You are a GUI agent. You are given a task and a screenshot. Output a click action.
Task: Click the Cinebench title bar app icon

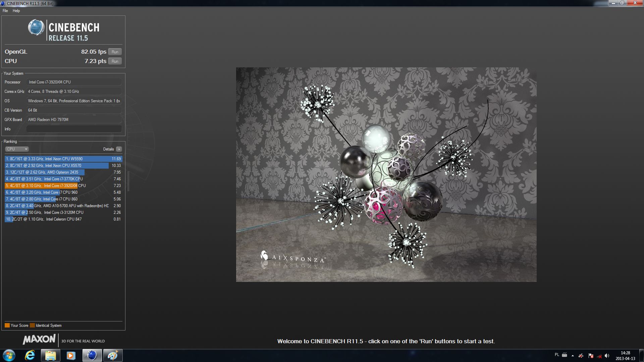point(3,3)
